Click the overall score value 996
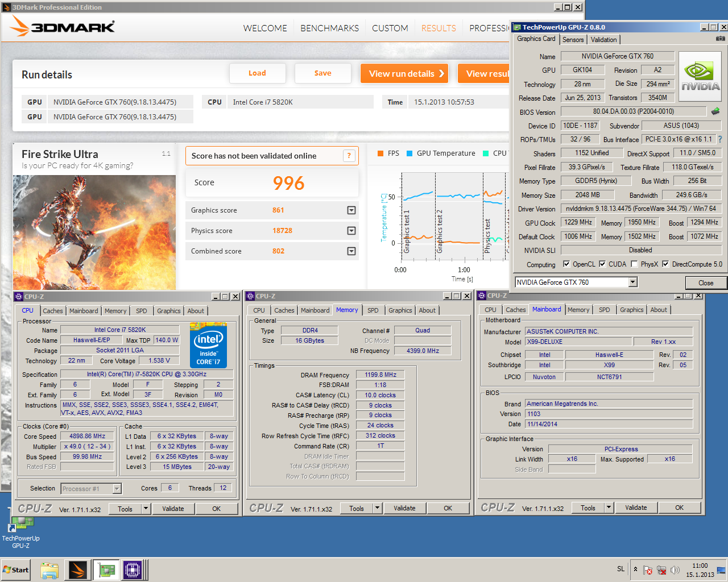728x582 pixels. [288, 183]
